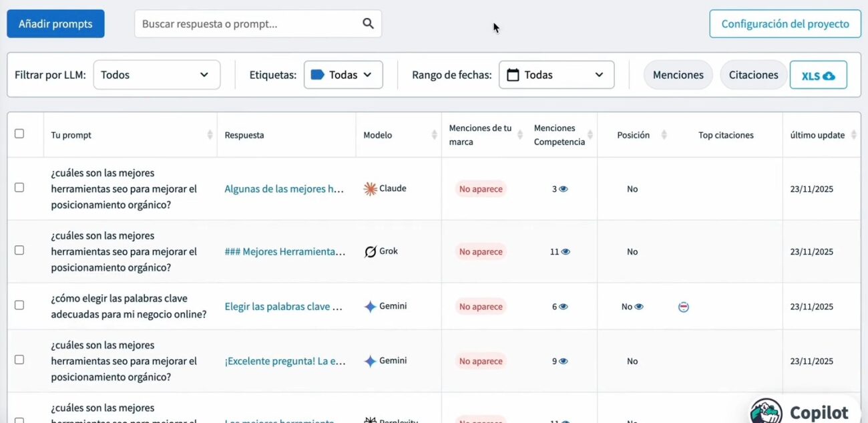Image resolution: width=868 pixels, height=423 pixels.
Task: Sort by Modelo column arrows
Action: coord(434,135)
